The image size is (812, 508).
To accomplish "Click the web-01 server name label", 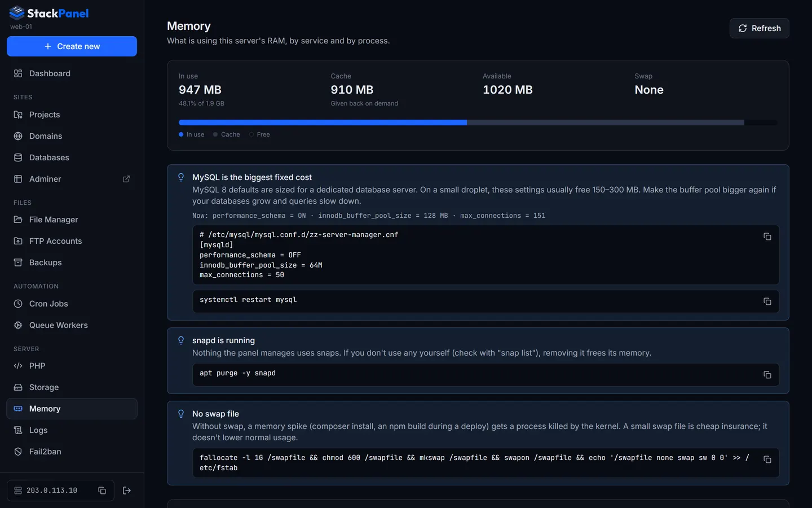I will coord(21,27).
